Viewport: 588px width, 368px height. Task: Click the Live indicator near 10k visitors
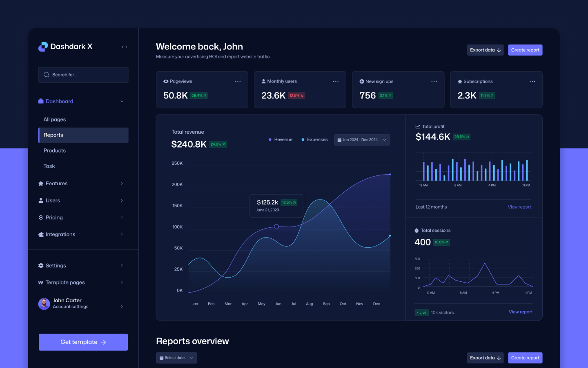[421, 312]
